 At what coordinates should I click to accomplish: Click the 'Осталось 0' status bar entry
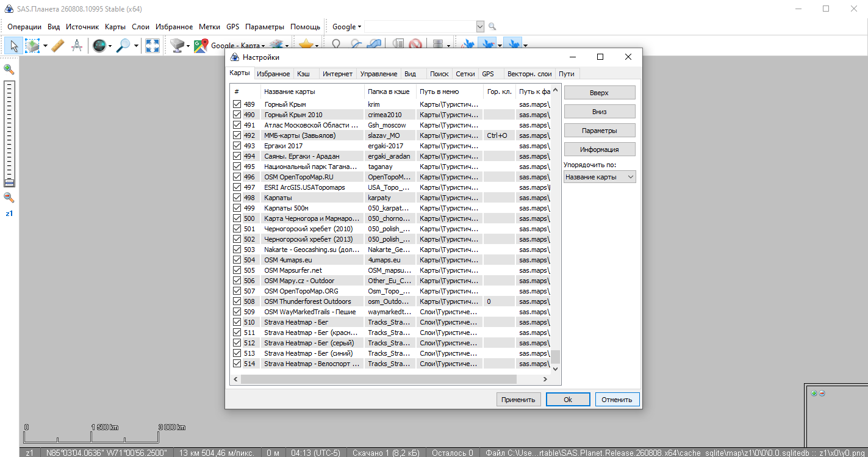click(x=453, y=453)
